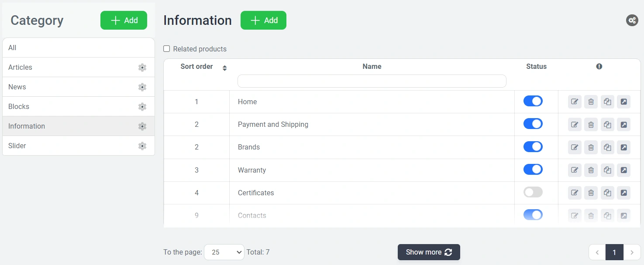Turn off the Warranty status switch

pos(533,170)
